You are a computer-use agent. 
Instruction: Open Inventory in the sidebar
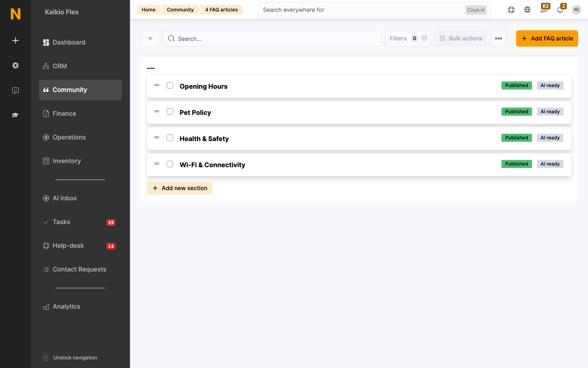[x=80, y=161]
